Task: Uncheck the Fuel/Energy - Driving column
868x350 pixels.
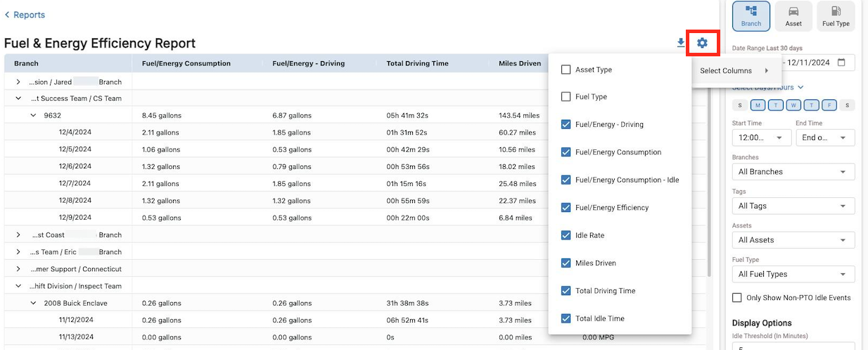Action: pos(566,125)
